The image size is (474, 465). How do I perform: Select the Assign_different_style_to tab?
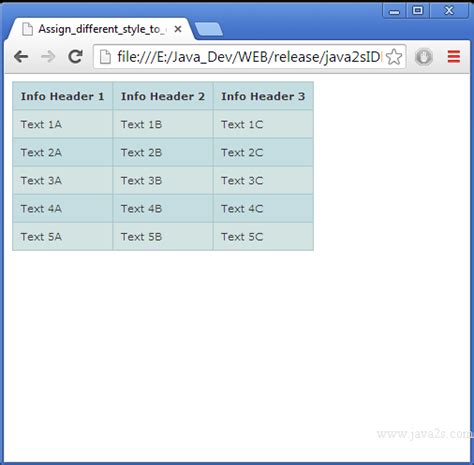[100, 29]
